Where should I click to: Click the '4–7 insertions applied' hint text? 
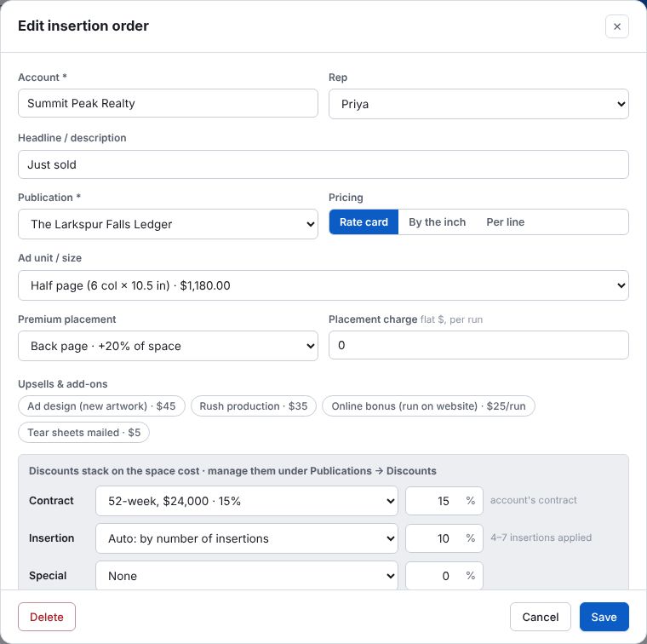coord(541,538)
